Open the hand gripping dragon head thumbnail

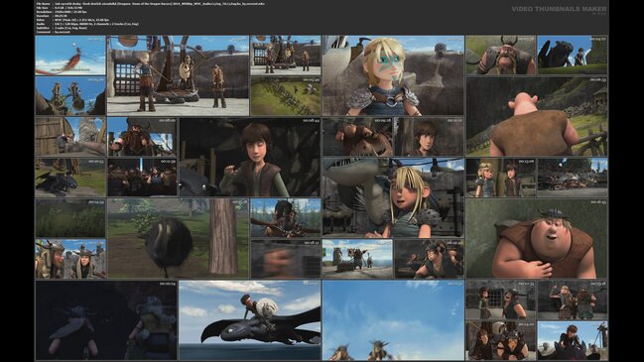(357, 137)
